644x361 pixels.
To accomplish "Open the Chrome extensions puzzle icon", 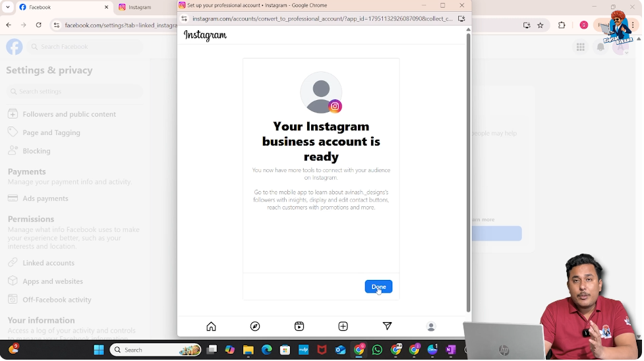I will [x=562, y=26].
